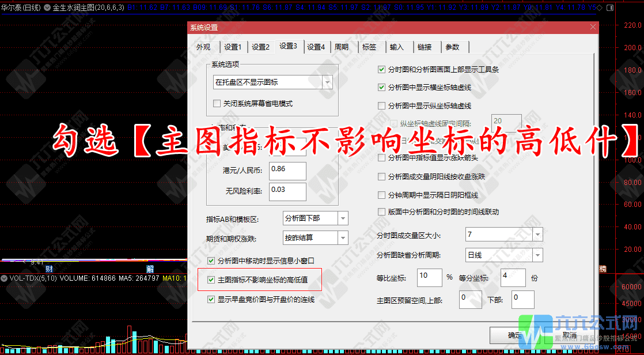
Task: Open the 在托盘区不显示图标 dropdown
Action: 328,82
